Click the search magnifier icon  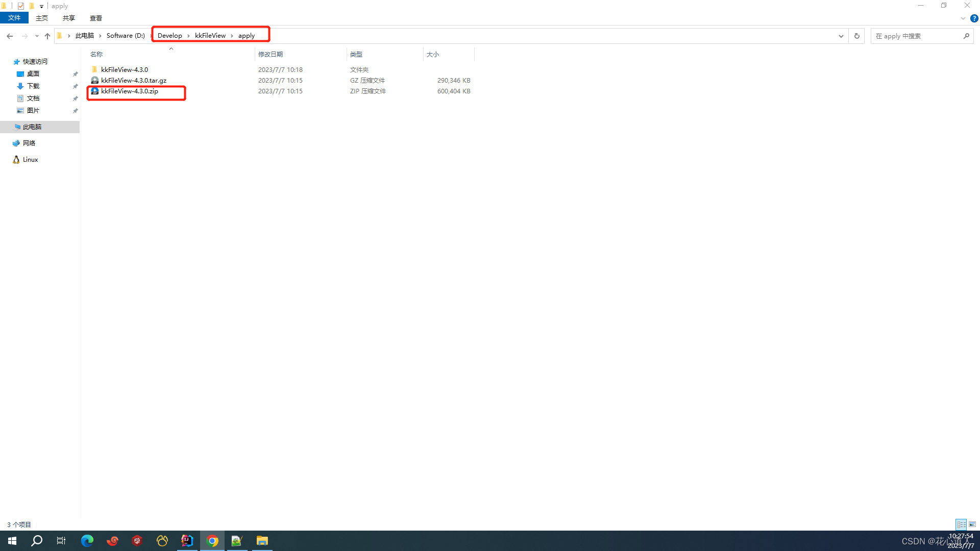point(966,36)
